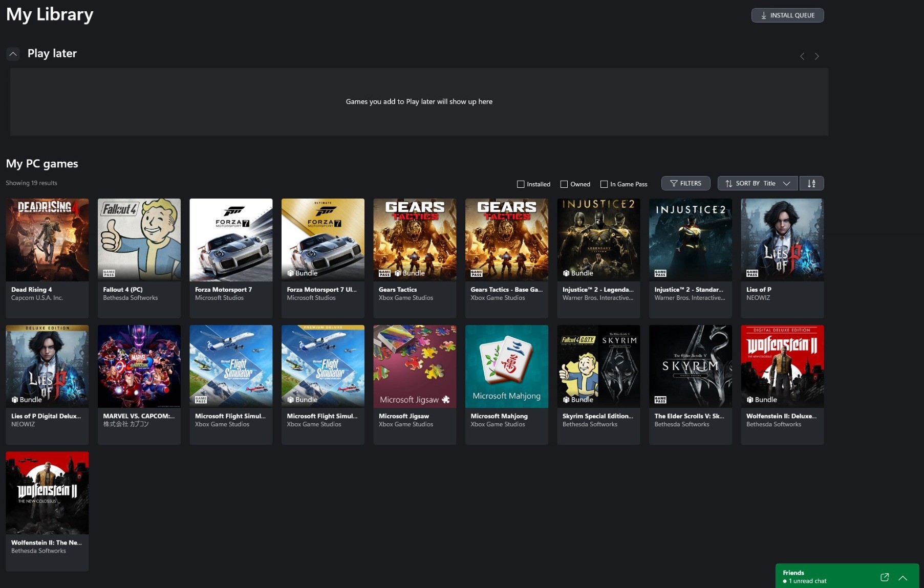Open the Sort By Title dropdown
Screen dimensions: 924x588
click(758, 183)
